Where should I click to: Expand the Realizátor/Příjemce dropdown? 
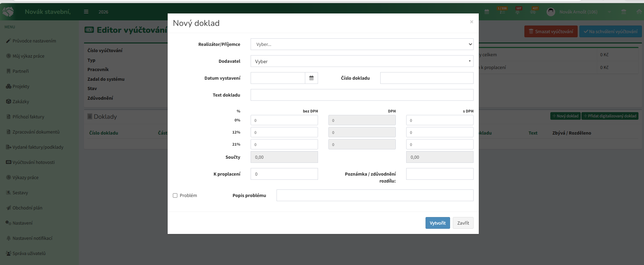pyautogui.click(x=362, y=44)
